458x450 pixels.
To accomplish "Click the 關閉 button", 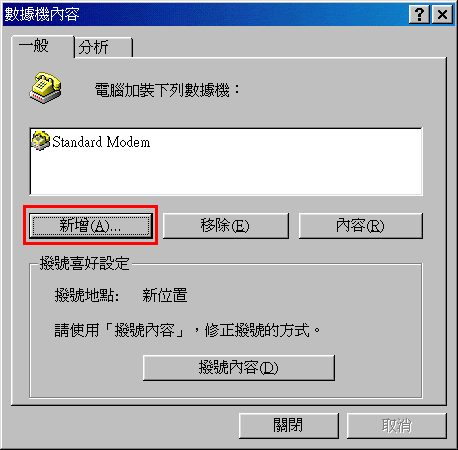I will [x=289, y=426].
